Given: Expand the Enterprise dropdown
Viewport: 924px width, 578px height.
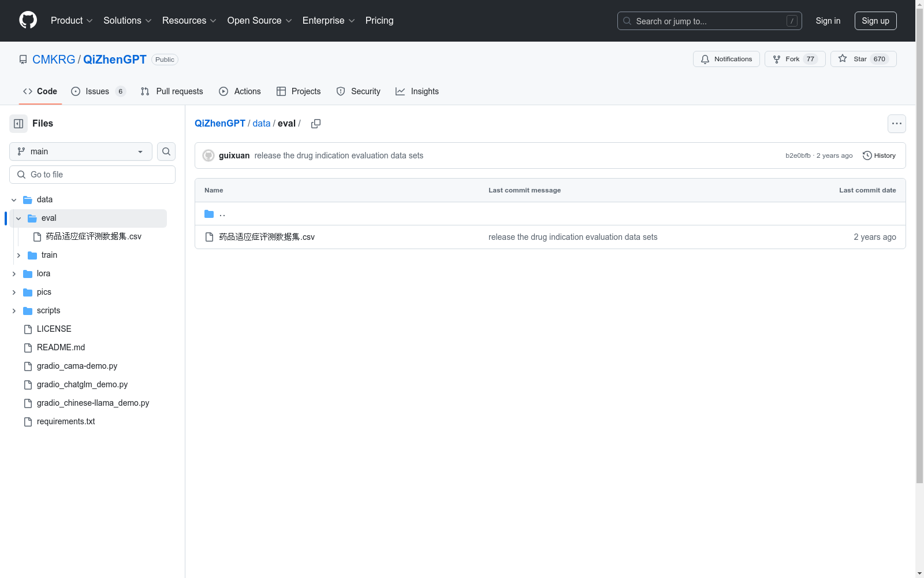Looking at the screenshot, I should tap(329, 20).
